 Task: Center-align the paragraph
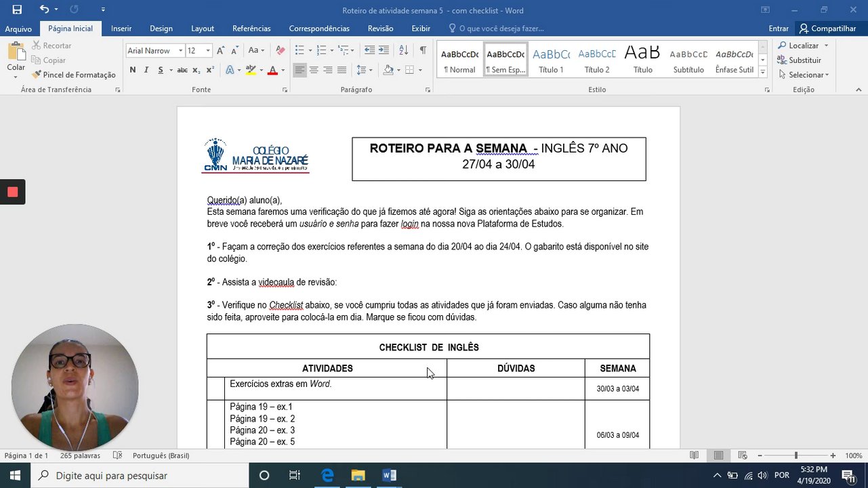(314, 70)
